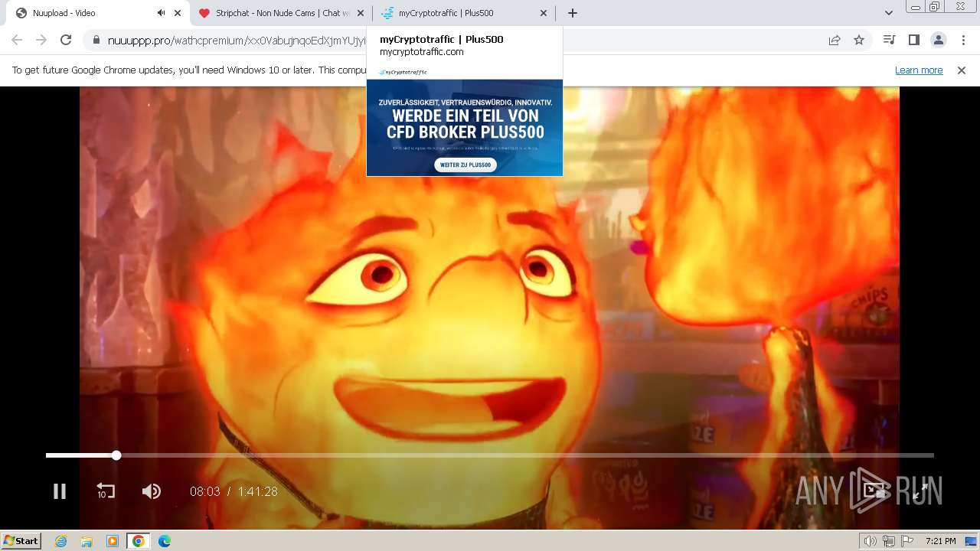Restore down the Chrome window

tap(934, 7)
